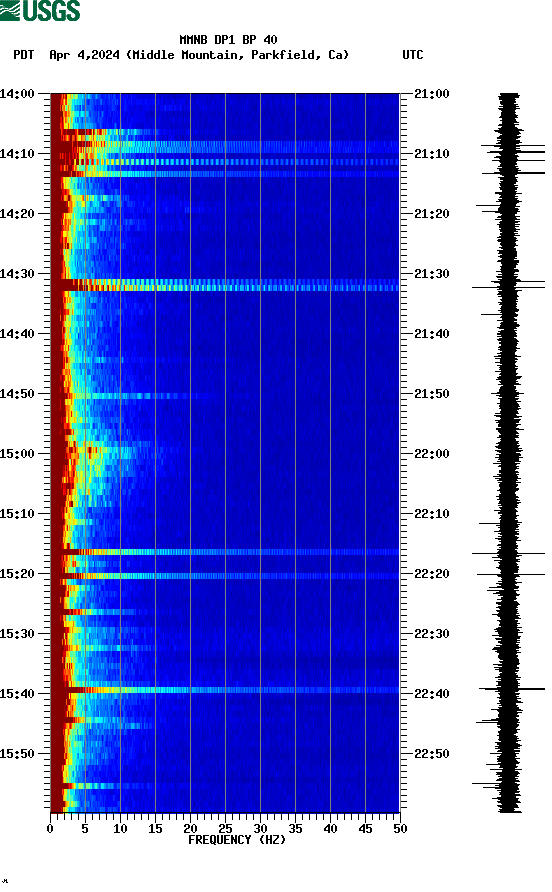Click the '21:00' UTC time label

coord(432,94)
